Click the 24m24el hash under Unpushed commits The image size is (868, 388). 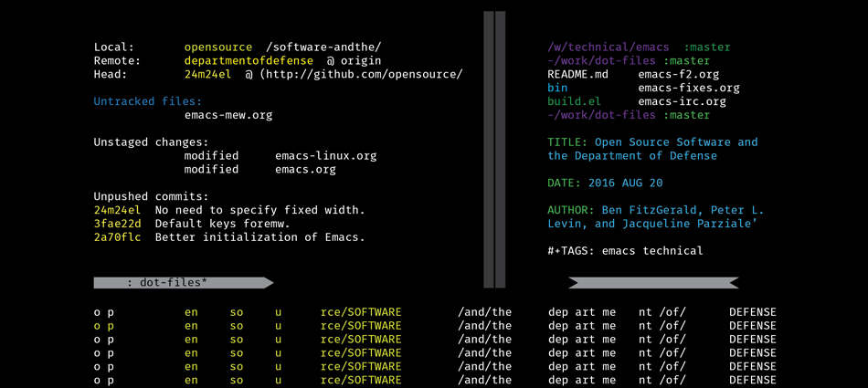(117, 210)
